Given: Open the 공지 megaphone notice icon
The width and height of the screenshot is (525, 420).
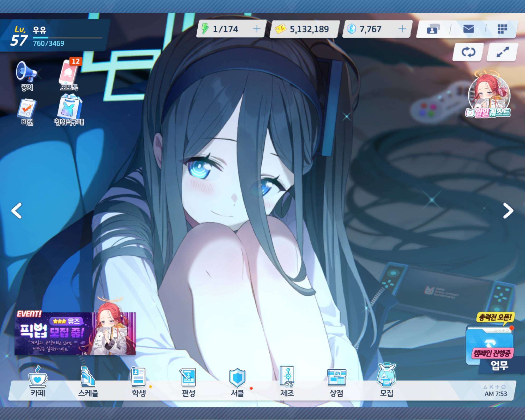Looking at the screenshot, I should (27, 76).
